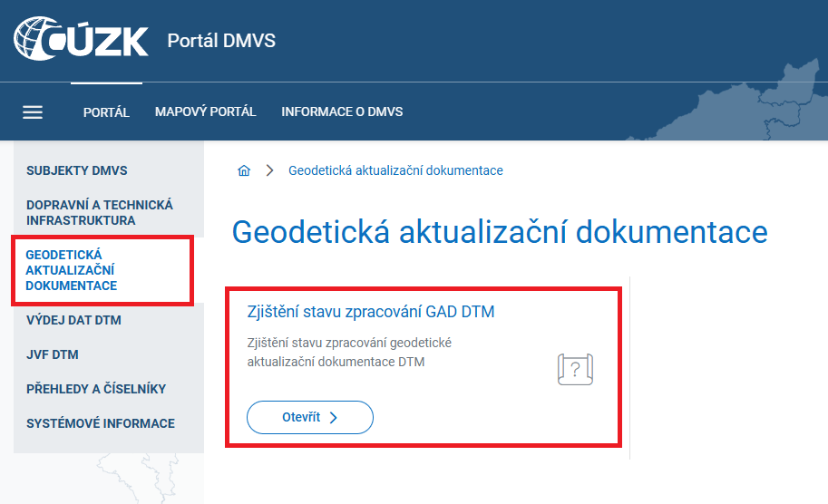Go to the home breadcrumb icon
Viewport: 828px width, 504px height.
[x=243, y=170]
